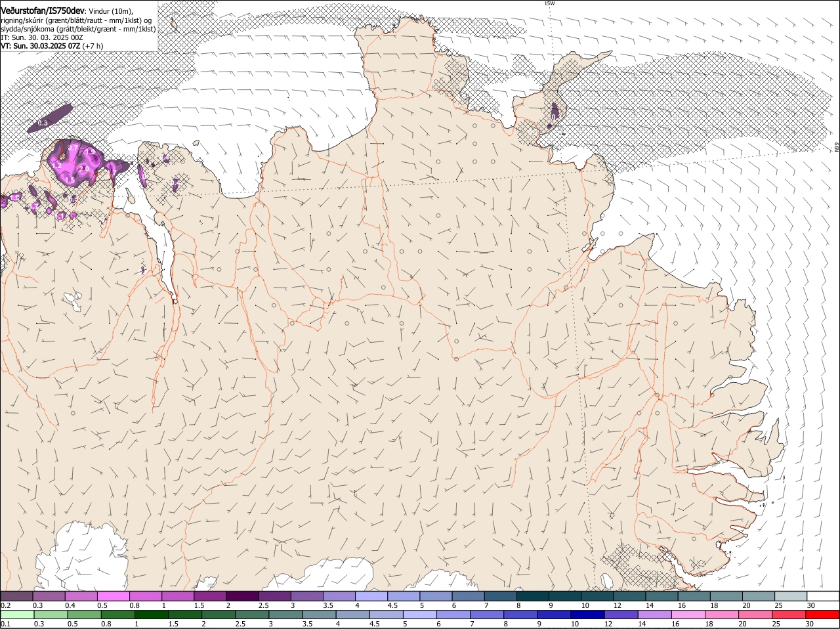Click the 2.0 precipitation value in magenta area
The width and height of the screenshot is (840, 629).
83,169
